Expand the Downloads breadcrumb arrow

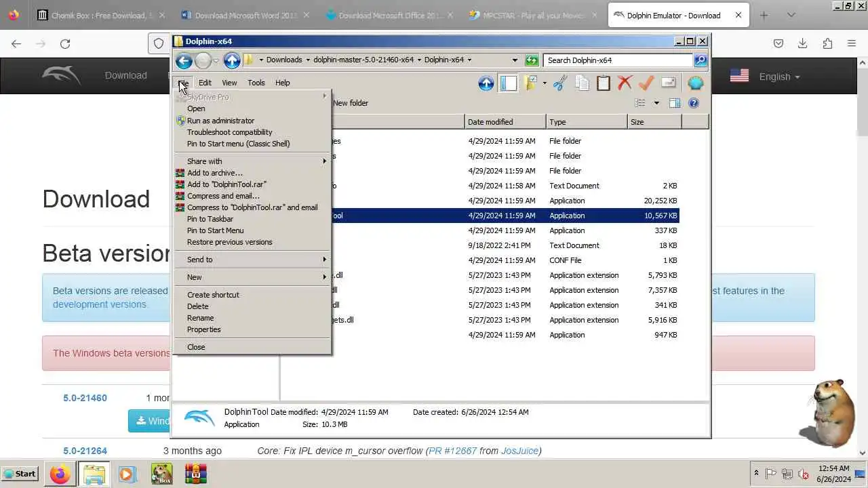[307, 60]
